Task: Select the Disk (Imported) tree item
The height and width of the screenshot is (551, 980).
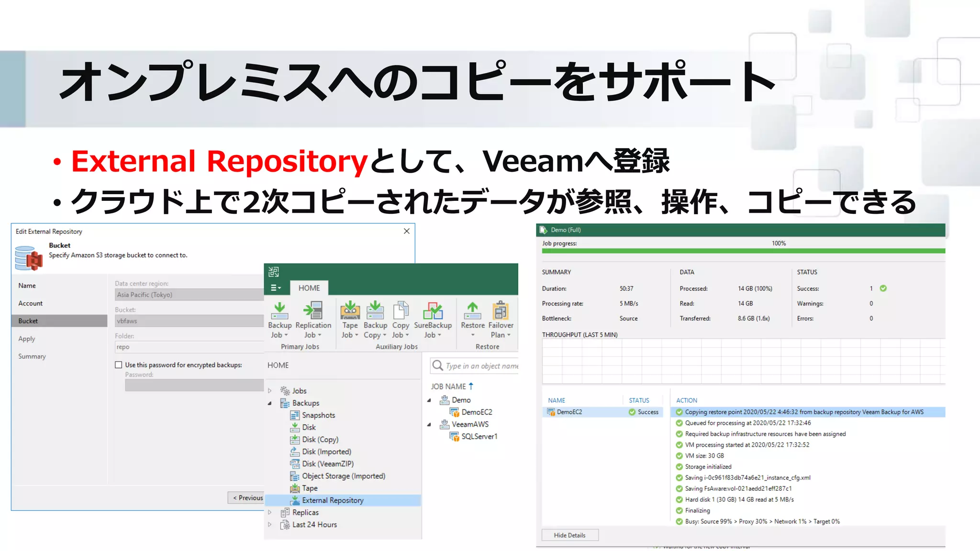Action: coord(321,452)
